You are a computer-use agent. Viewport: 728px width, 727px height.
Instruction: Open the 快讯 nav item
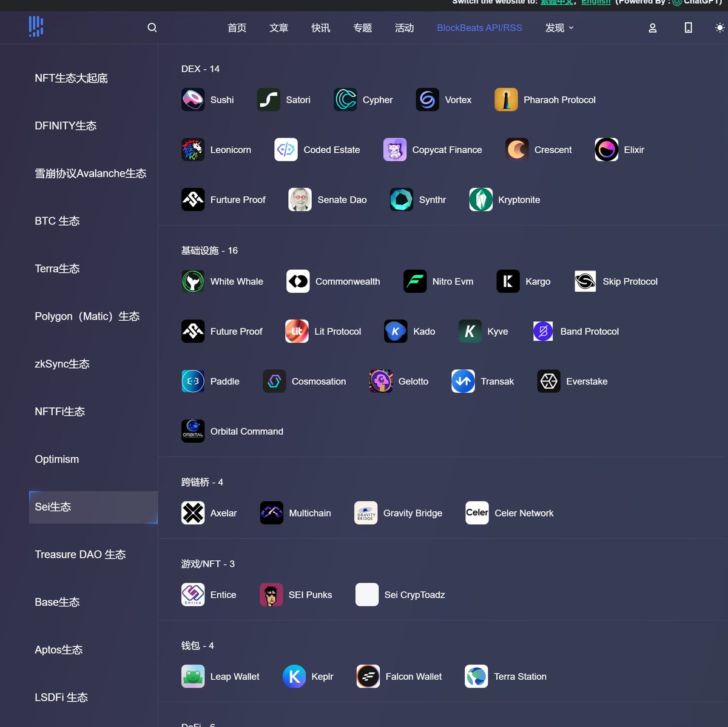pos(320,28)
